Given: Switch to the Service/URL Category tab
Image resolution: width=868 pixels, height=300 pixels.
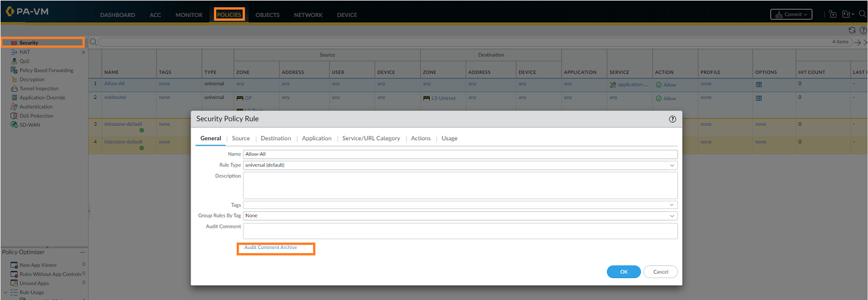Looking at the screenshot, I should click(371, 138).
